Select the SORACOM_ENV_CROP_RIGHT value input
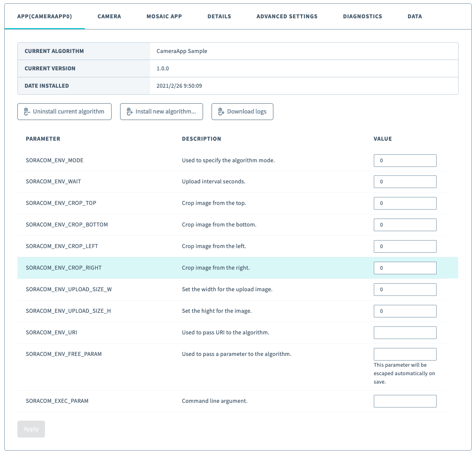Viewport: 476px width, 453px height. click(x=405, y=268)
